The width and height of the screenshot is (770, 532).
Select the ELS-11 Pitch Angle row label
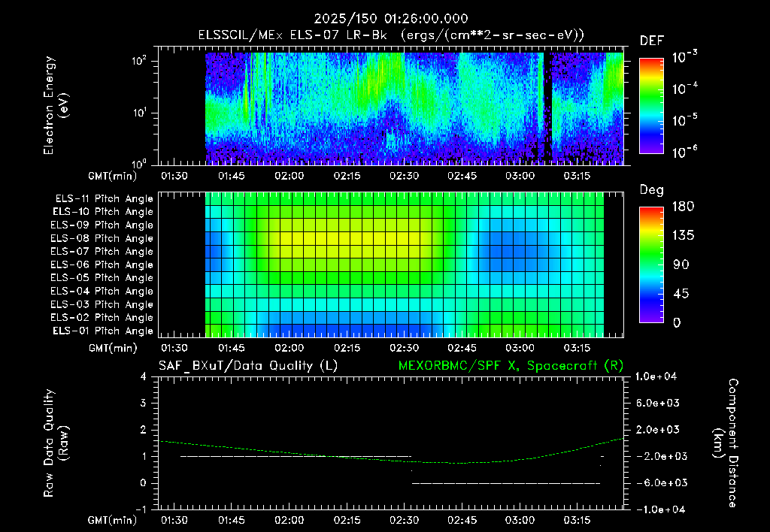104,199
